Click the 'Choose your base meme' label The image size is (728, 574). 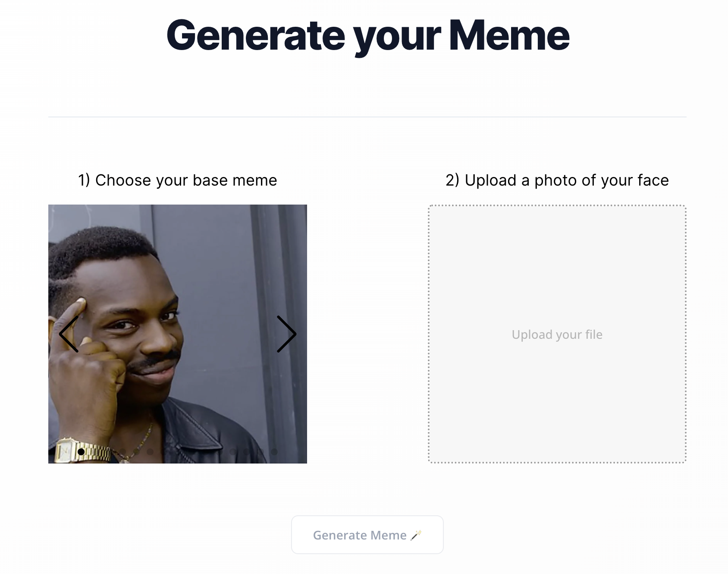[x=178, y=180]
